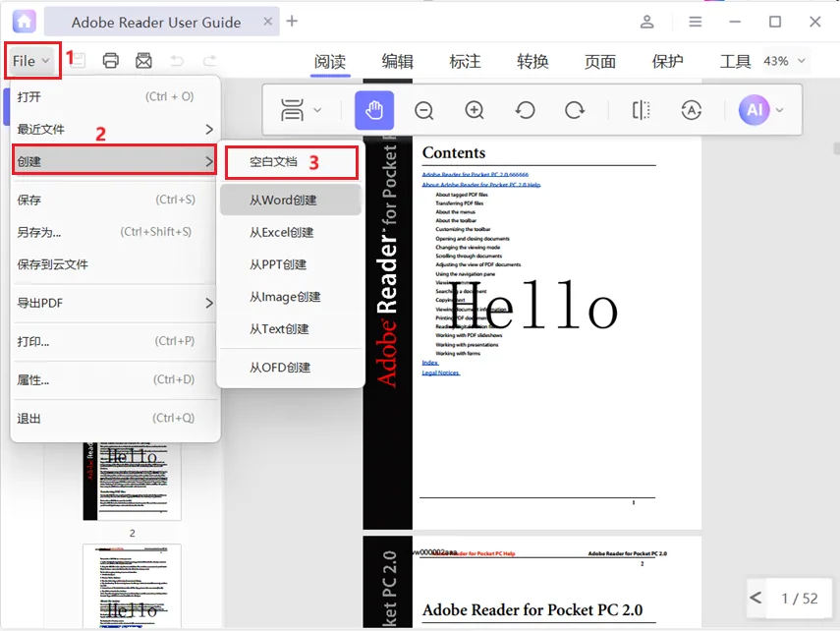
Task: Expand the 导出PDF submenu
Action: coord(114,303)
